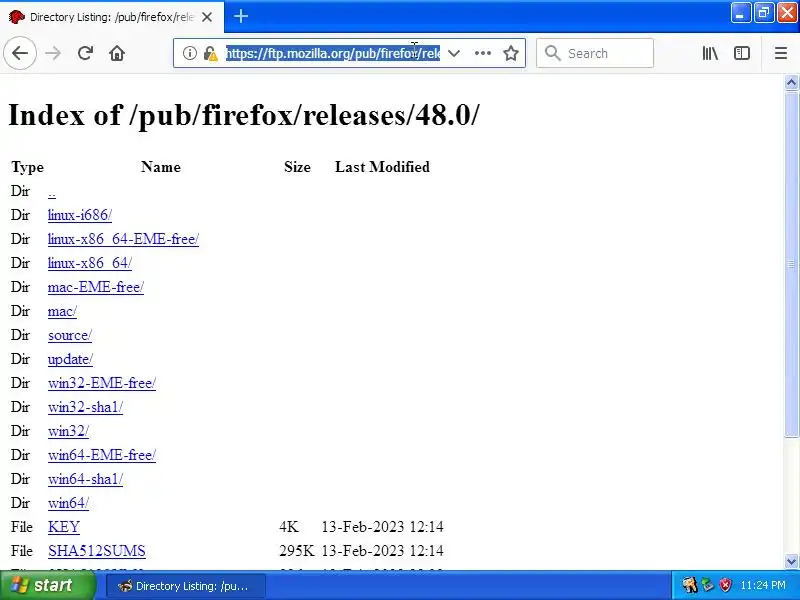This screenshot has width=800, height=600.
Task: Click the Name column header
Action: pyautogui.click(x=161, y=167)
